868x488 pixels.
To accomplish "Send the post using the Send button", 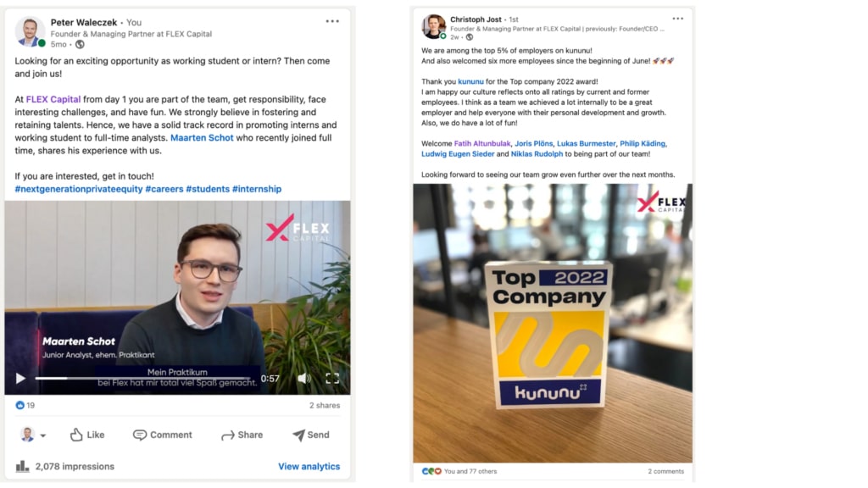I will click(310, 435).
